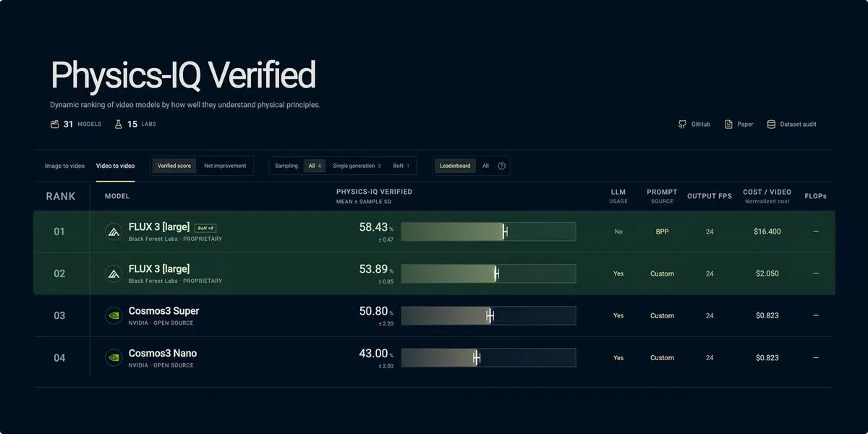Click the Black Forest Labs logo in rank 01 row
The width and height of the screenshot is (868, 434).
114,231
